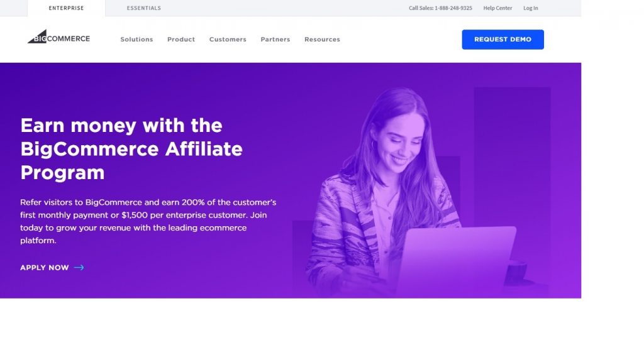Switch to the Essentials tab
Viewport: 644px width, 362px height.
[144, 8]
